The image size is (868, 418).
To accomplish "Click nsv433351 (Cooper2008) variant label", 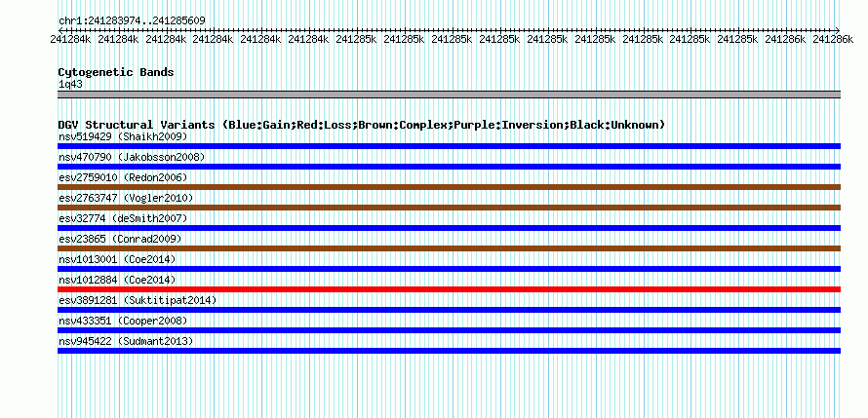I will [x=123, y=321].
